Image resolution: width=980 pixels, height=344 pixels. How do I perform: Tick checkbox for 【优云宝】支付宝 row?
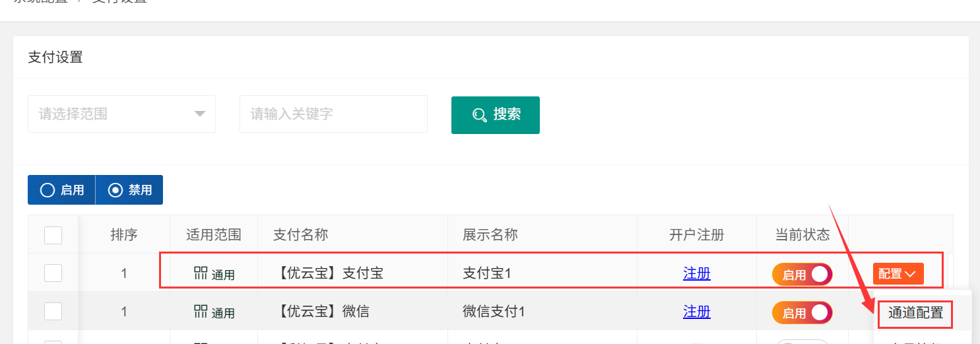(x=53, y=273)
